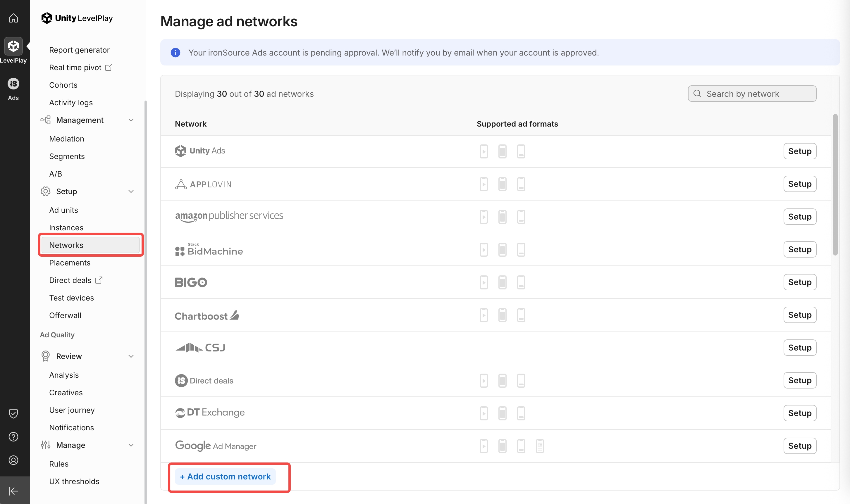The image size is (850, 504).
Task: Go to the Placements page
Action: pos(70,263)
